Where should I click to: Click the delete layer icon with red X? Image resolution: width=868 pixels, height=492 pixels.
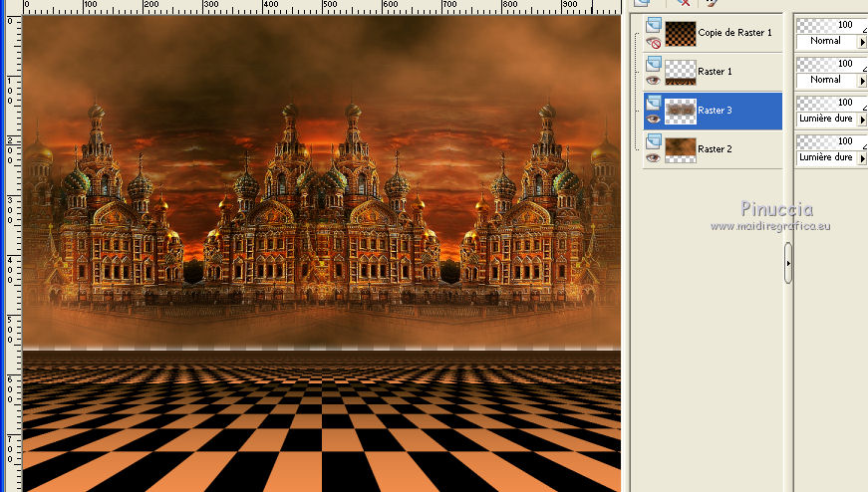(685, 3)
